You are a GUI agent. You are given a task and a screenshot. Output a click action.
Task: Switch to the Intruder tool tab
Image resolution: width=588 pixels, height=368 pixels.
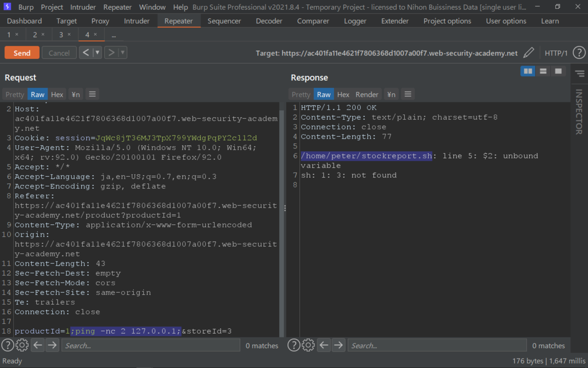[137, 21]
